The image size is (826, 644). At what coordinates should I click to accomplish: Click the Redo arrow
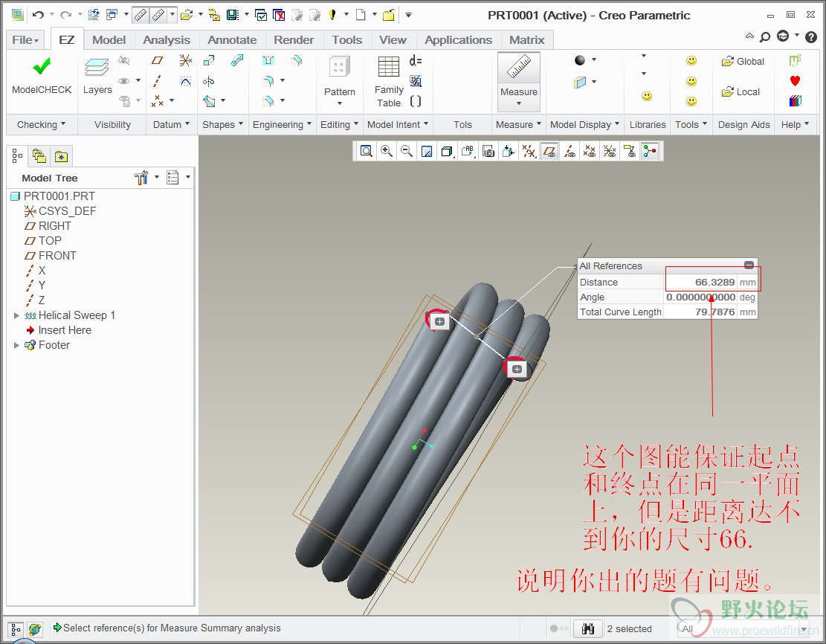tap(65, 15)
